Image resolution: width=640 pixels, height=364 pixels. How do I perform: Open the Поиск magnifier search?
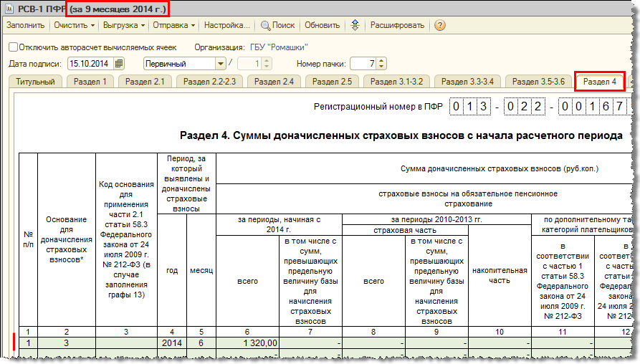pos(277,25)
